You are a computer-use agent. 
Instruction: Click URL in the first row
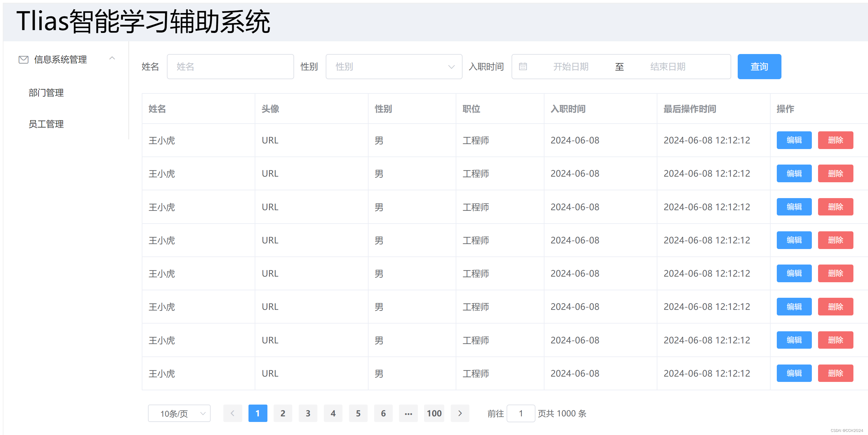pyautogui.click(x=270, y=140)
